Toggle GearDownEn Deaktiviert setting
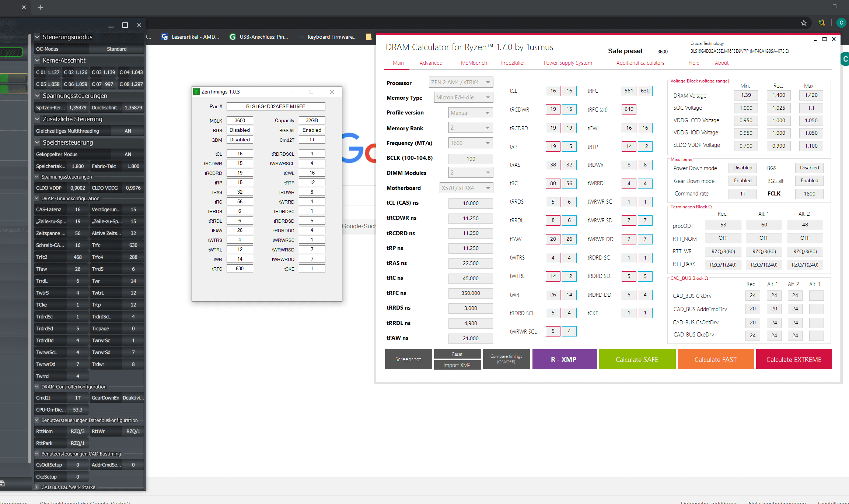The height and width of the screenshot is (504, 849). (x=133, y=398)
